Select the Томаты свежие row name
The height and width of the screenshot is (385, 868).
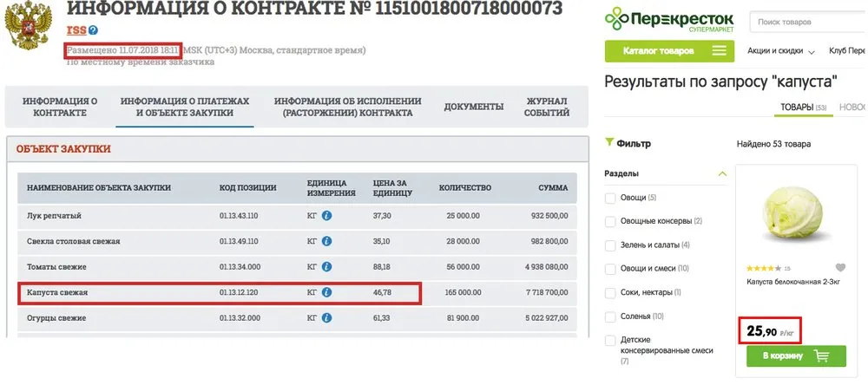pyautogui.click(x=56, y=266)
